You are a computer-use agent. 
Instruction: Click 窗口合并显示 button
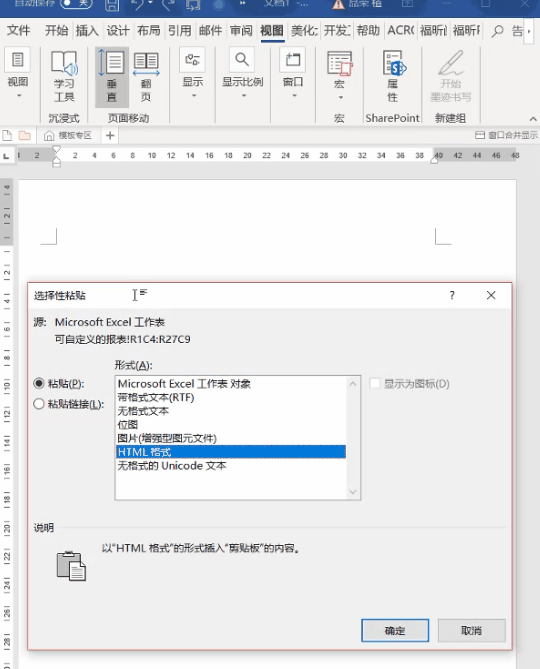pyautogui.click(x=506, y=135)
